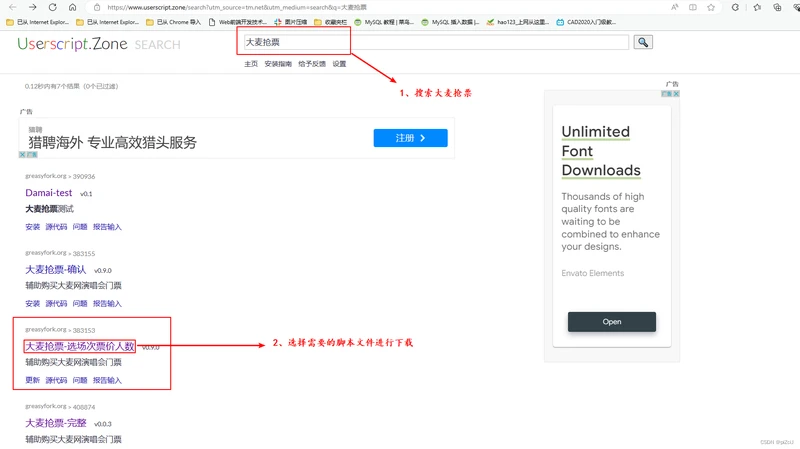Open the 设置 nav link
This screenshot has height=449, width=800.
(339, 64)
